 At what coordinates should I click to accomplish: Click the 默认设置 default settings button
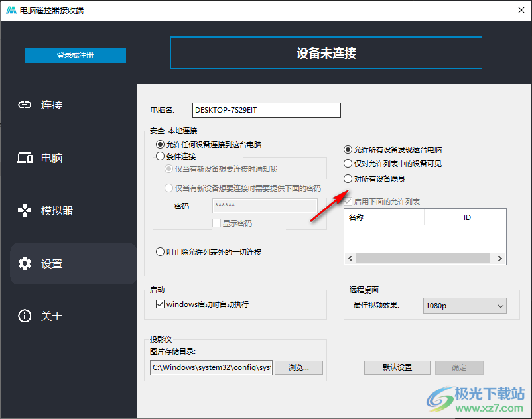[x=397, y=367]
